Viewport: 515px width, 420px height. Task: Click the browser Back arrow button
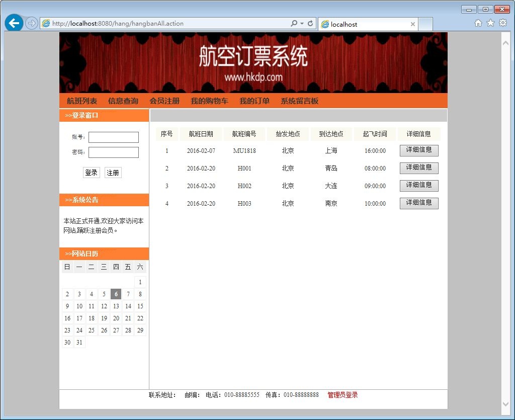click(x=14, y=23)
